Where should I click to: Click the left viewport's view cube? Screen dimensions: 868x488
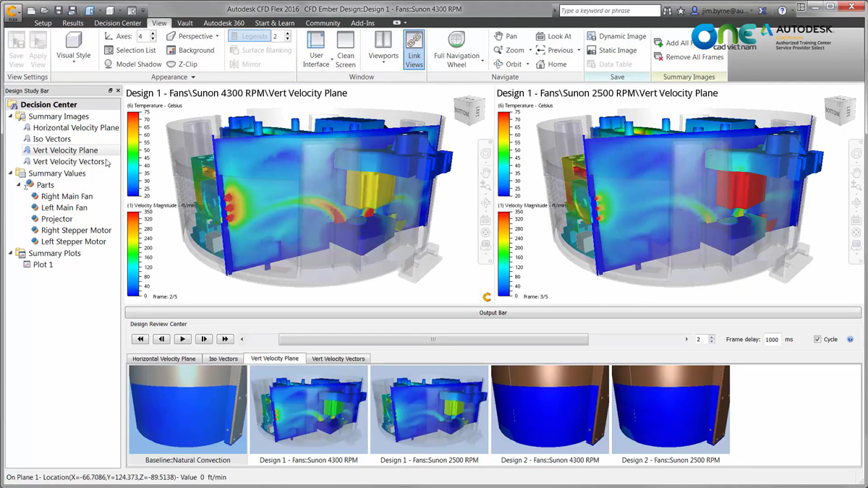469,109
